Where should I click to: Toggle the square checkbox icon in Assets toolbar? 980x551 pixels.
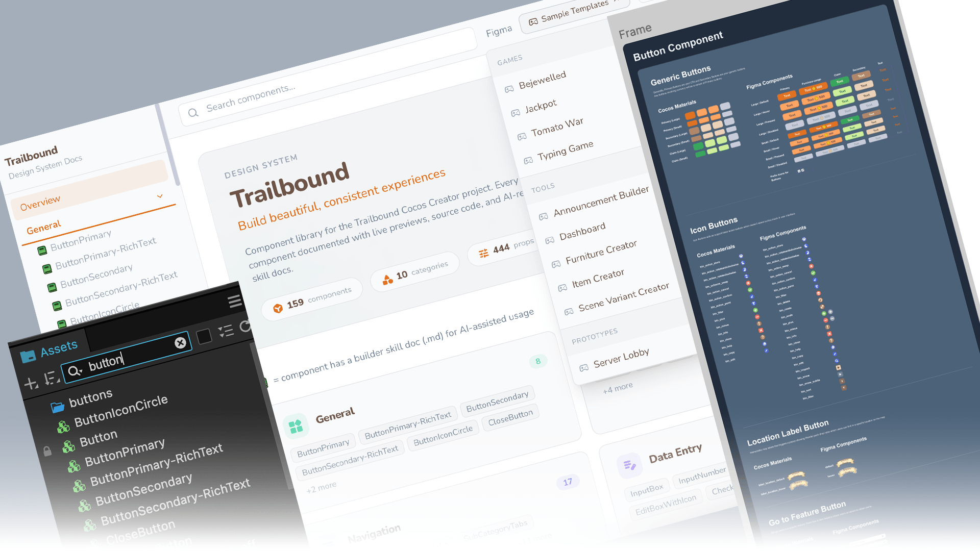(x=204, y=336)
